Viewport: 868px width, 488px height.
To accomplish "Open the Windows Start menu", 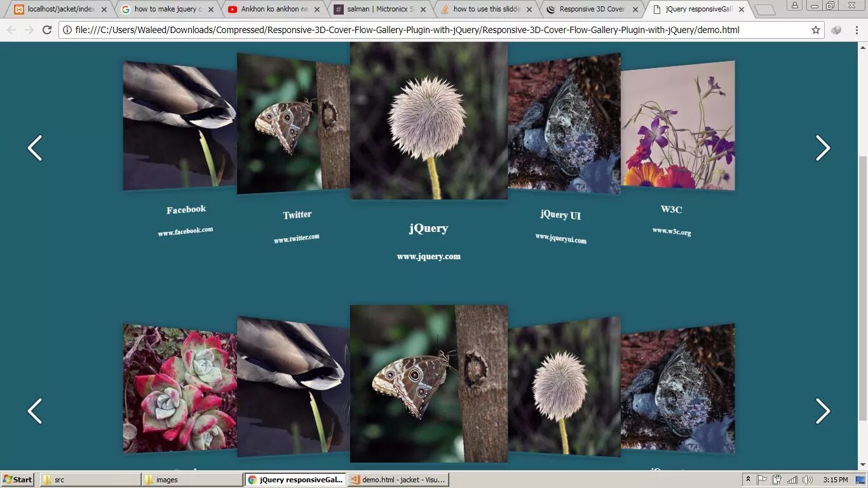I will pos(18,480).
